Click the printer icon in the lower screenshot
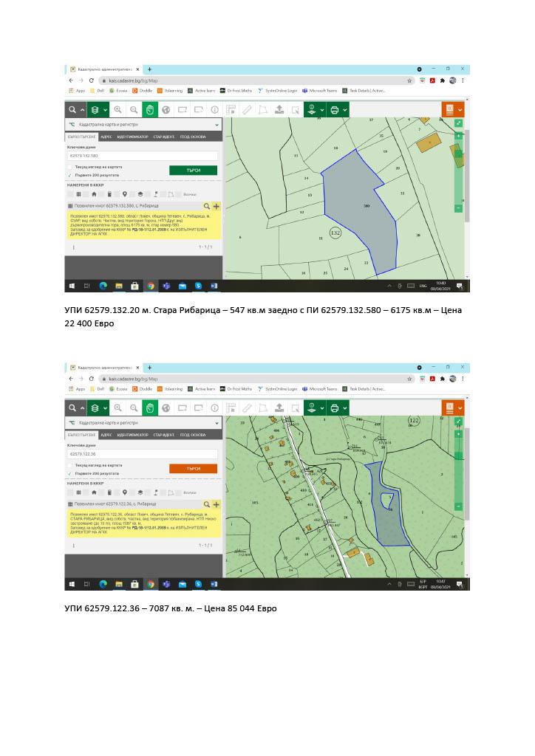This screenshot has height=756, width=535. (334, 408)
